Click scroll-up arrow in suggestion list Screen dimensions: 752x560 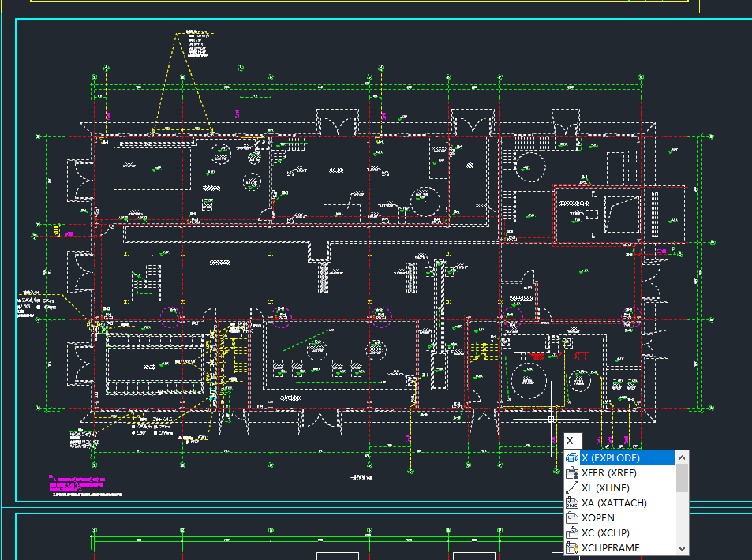click(682, 458)
